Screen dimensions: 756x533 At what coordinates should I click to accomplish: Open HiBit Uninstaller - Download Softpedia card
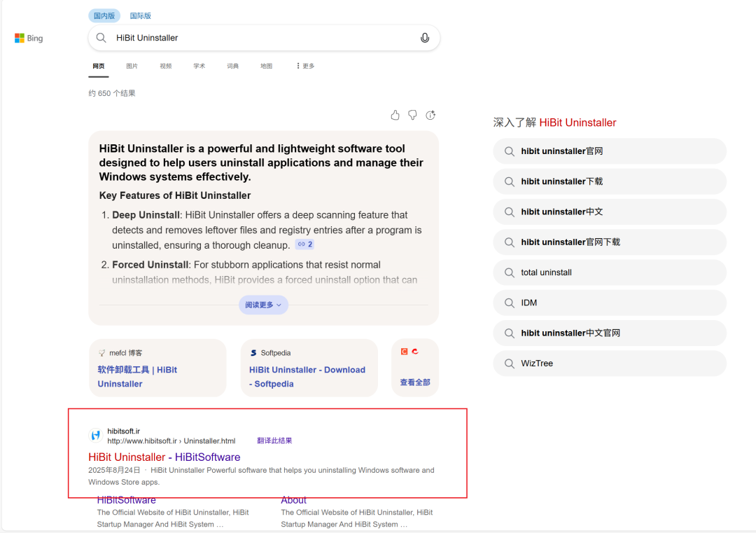coord(309,368)
